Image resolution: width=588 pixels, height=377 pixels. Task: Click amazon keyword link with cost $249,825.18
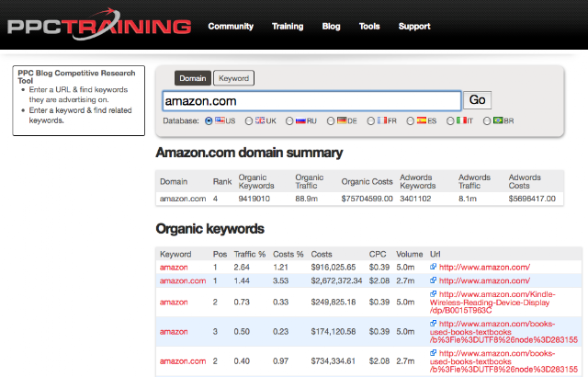click(x=174, y=302)
